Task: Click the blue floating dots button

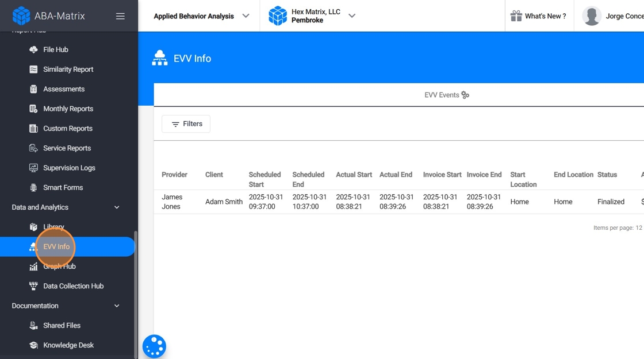Action: (x=154, y=346)
